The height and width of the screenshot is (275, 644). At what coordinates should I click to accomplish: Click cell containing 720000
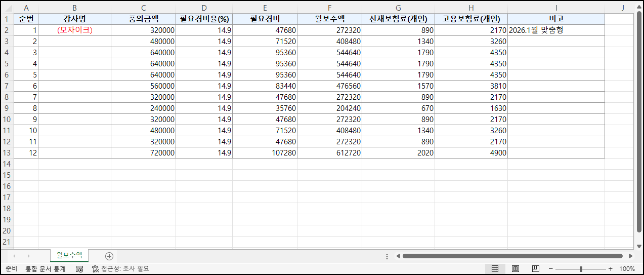coord(143,152)
